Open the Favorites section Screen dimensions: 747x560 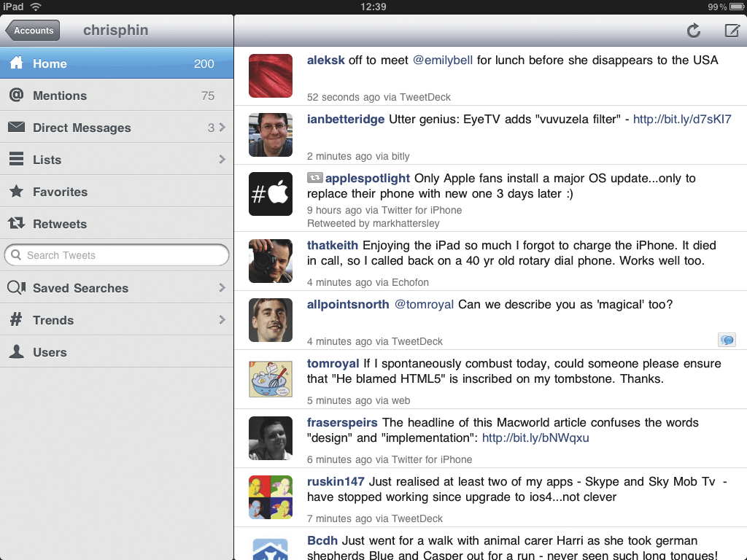117,192
